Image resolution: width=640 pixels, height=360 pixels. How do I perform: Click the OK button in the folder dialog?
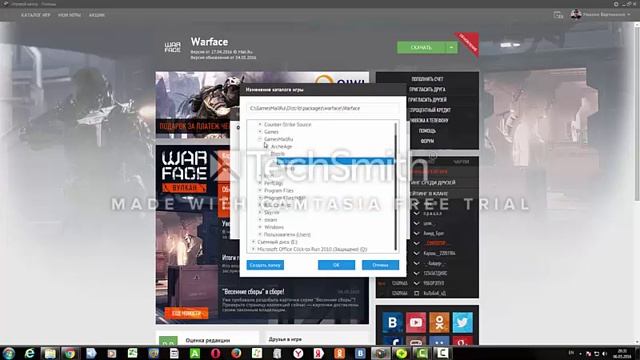(x=336, y=265)
